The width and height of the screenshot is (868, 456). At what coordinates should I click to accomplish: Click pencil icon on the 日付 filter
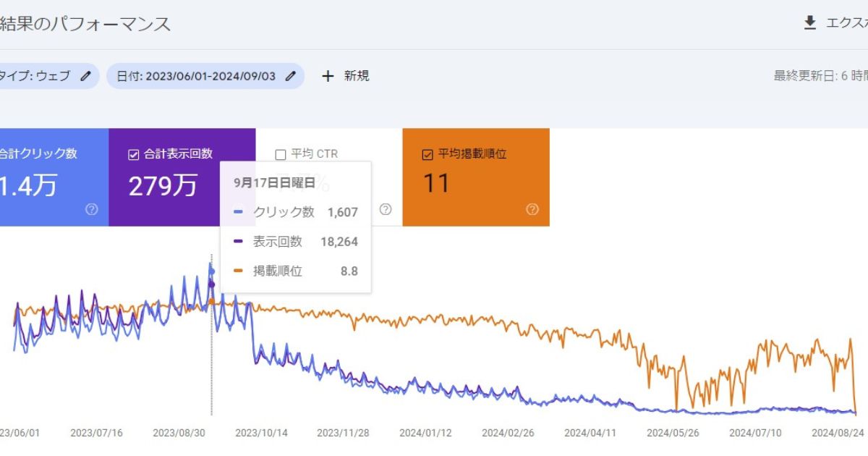click(x=291, y=76)
